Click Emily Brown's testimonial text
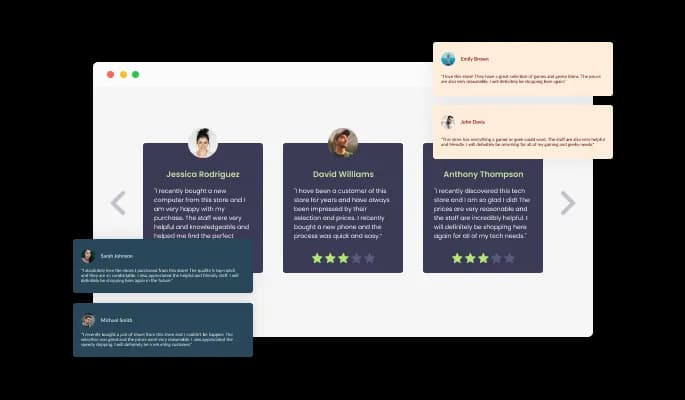This screenshot has width=685, height=400. [x=522, y=79]
